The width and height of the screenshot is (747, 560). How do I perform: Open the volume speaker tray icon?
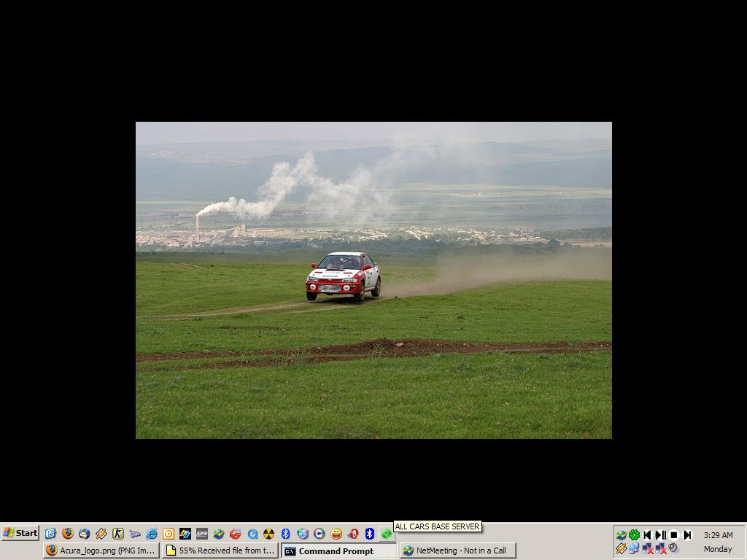click(673, 548)
